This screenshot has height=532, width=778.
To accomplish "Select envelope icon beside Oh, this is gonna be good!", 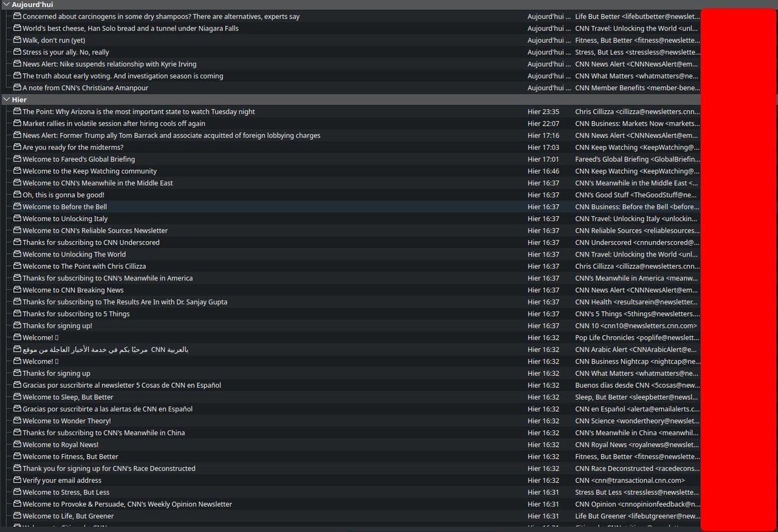I will (18, 194).
